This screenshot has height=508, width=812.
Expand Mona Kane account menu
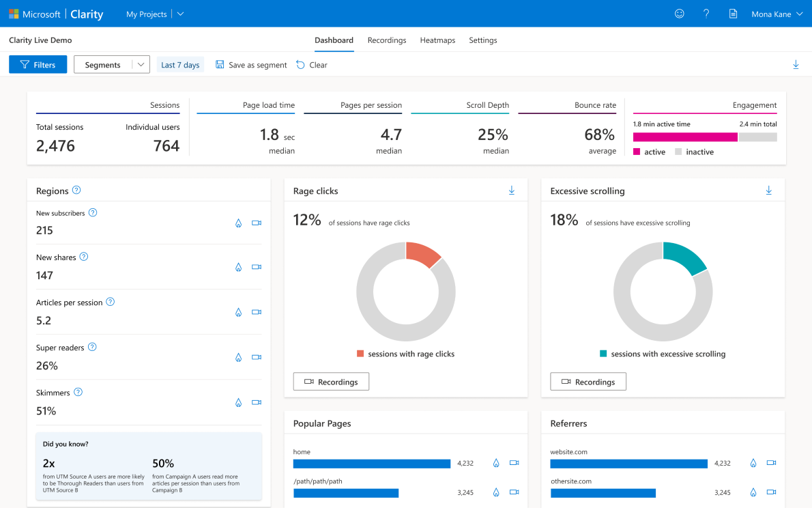point(777,14)
